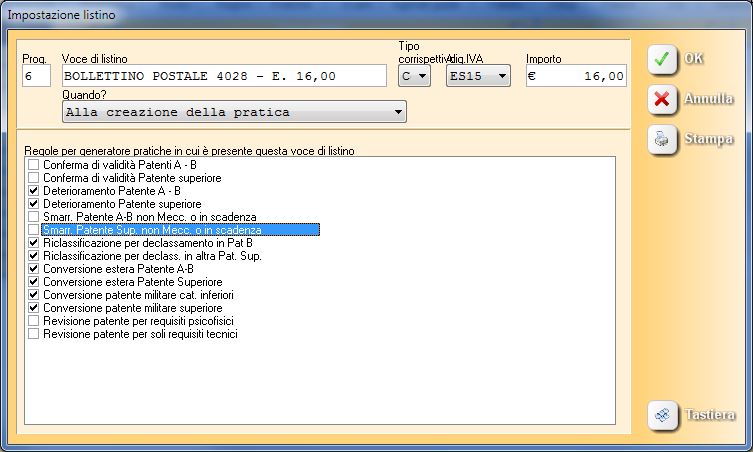753x452 pixels.
Task: Click the green checkmark OK icon
Action: tap(662, 59)
